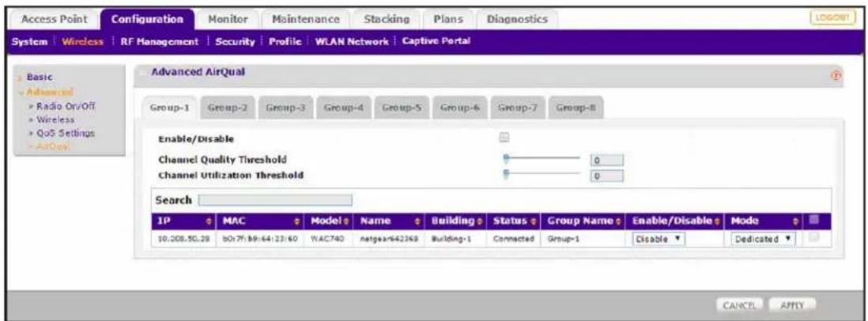868x321 pixels.
Task: Open RF Management submenu
Action: click(x=159, y=41)
